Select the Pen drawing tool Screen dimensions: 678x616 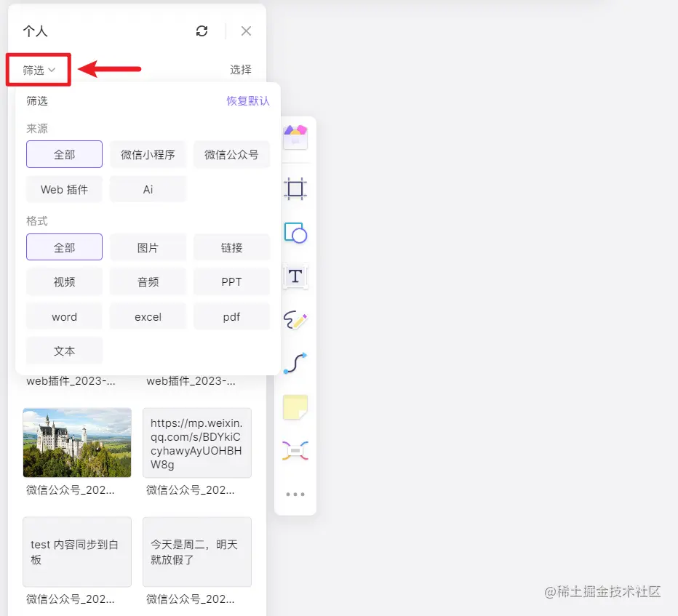[x=295, y=320]
